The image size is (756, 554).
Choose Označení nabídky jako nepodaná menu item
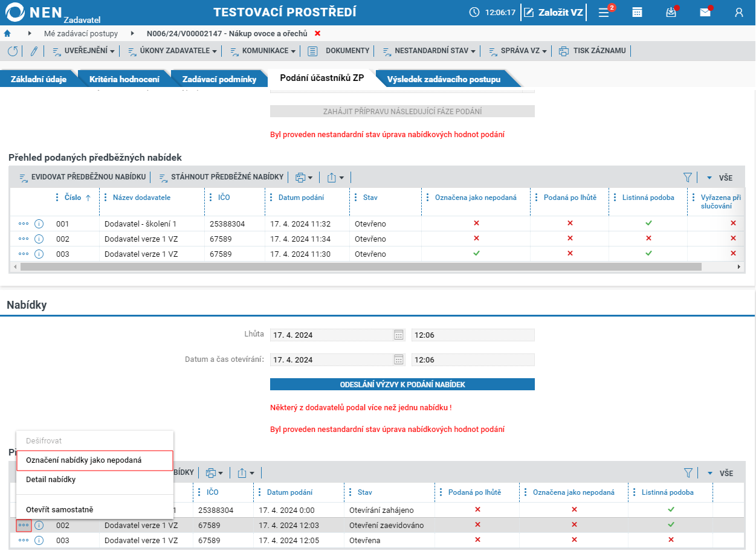95,460
